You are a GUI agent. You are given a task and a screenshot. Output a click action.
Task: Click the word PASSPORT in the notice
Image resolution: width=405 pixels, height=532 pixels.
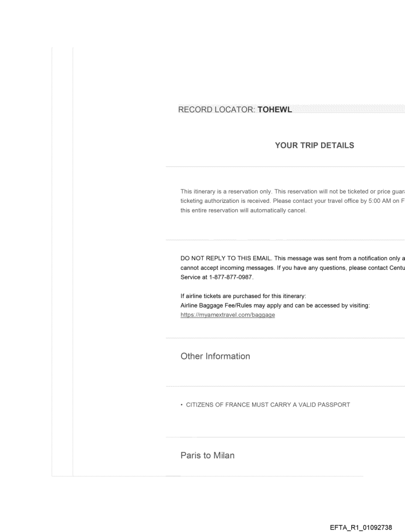(x=335, y=405)
